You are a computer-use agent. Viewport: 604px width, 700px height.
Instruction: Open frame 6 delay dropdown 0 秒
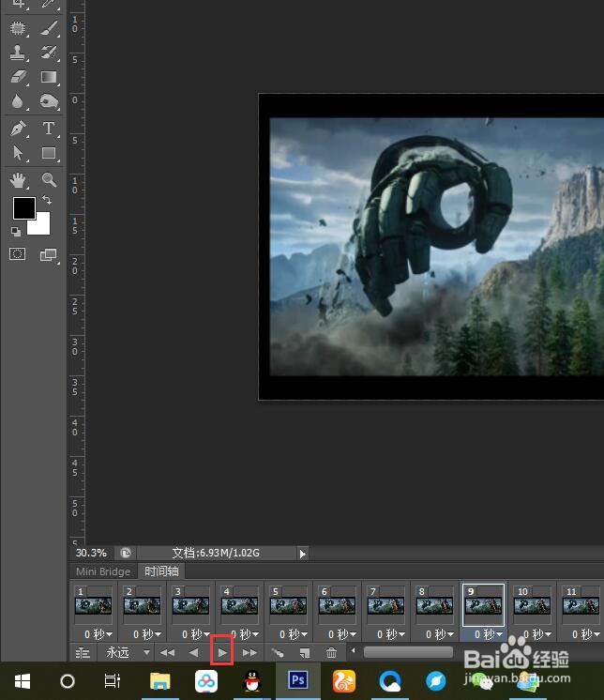pos(341,634)
